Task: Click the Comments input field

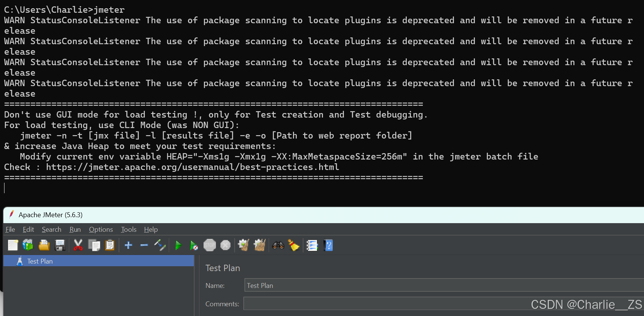Action: [x=444, y=304]
